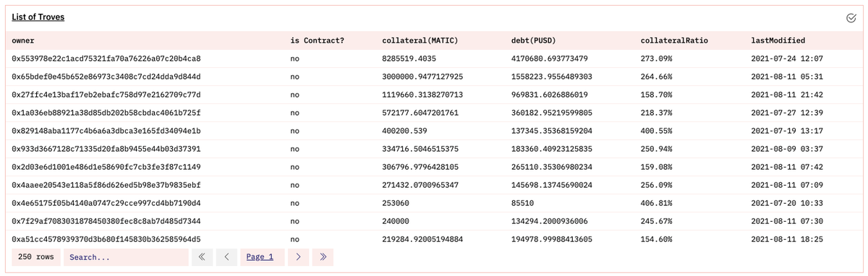Click collateral value 3000000.9477127925
This screenshot has width=868, height=276.
(x=422, y=77)
